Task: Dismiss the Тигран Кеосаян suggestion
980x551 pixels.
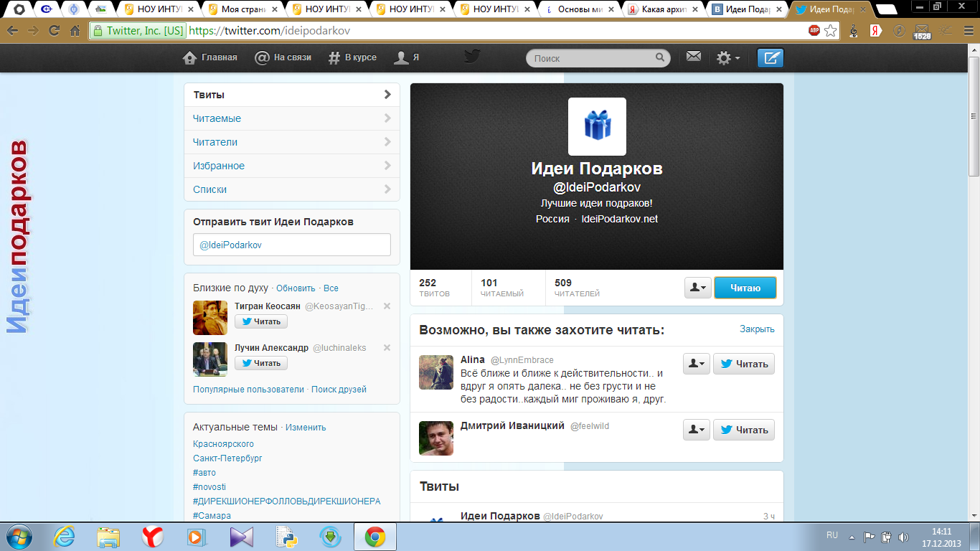Action: (387, 306)
